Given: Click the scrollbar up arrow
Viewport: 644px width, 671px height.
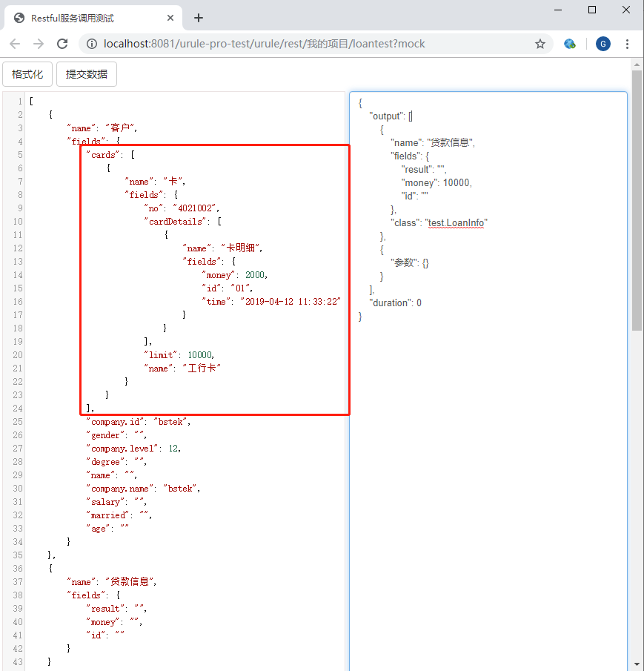Looking at the screenshot, I should point(637,65).
